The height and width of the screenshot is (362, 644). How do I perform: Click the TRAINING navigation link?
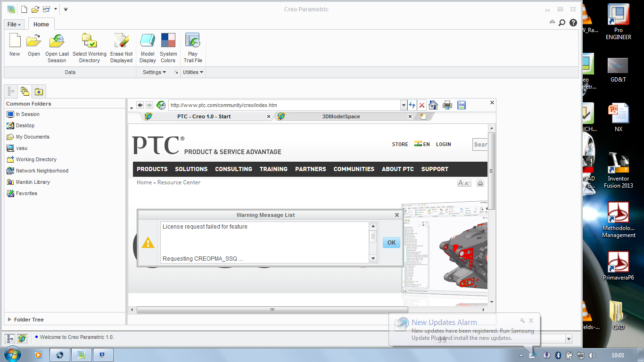pyautogui.click(x=273, y=169)
